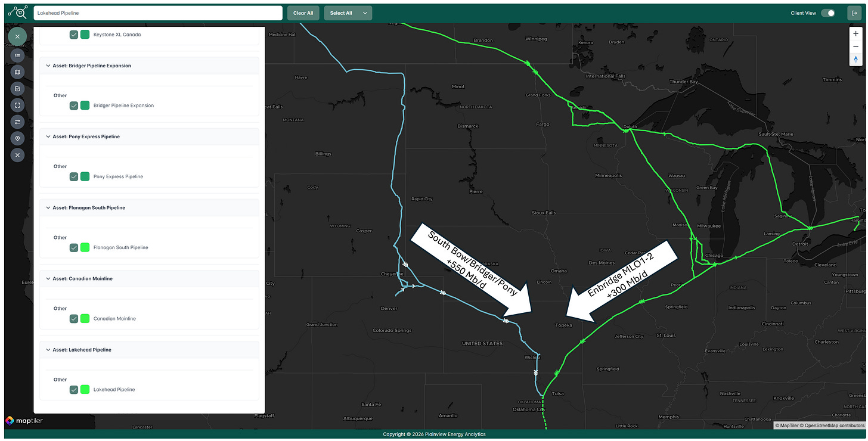
Task: Click Duluth on the map
Action: pos(630,126)
